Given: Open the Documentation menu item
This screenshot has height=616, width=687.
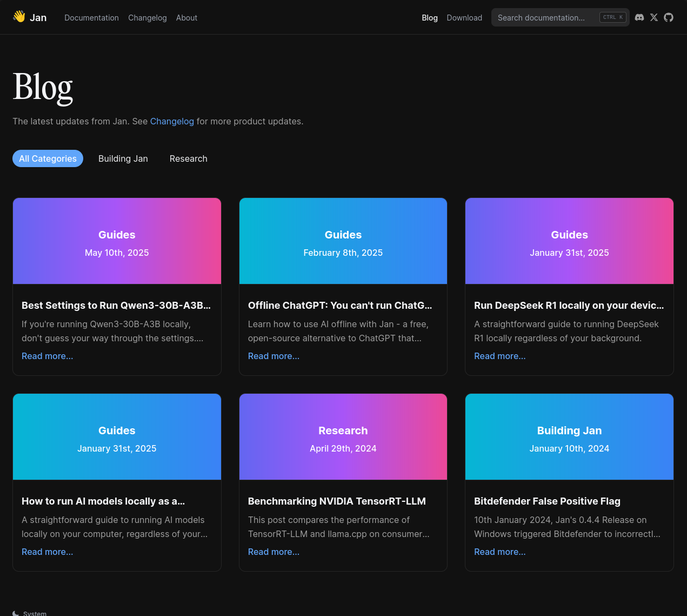Looking at the screenshot, I should coord(91,18).
